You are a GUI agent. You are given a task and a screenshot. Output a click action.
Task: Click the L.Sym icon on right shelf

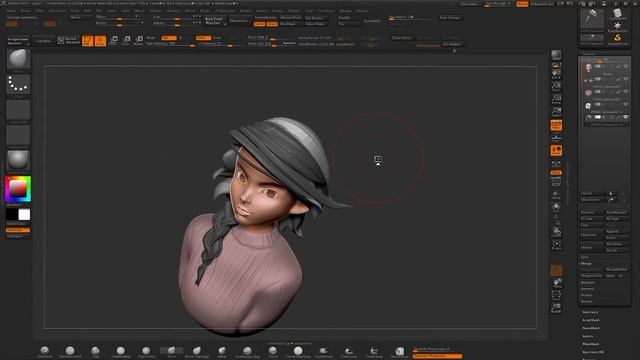[556, 164]
